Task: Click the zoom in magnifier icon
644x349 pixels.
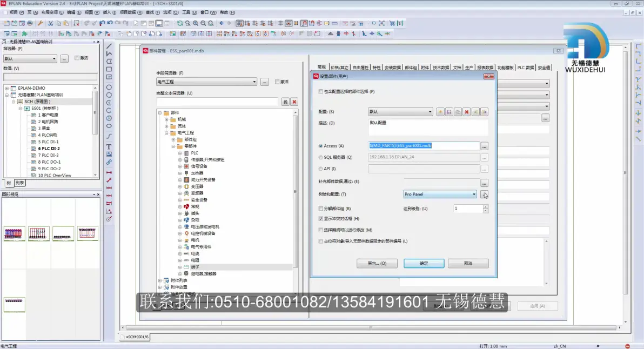Action: tap(196, 23)
